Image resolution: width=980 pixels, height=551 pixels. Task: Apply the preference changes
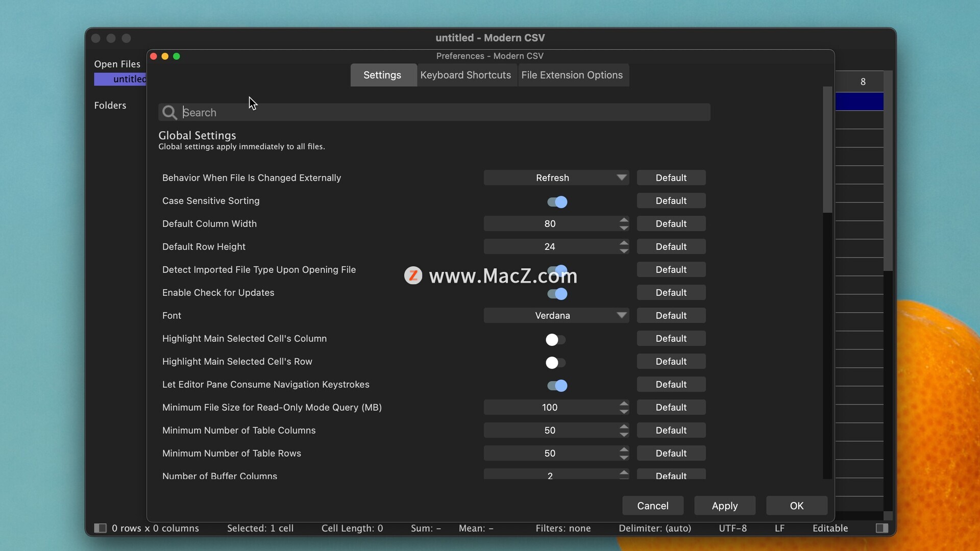tap(725, 506)
